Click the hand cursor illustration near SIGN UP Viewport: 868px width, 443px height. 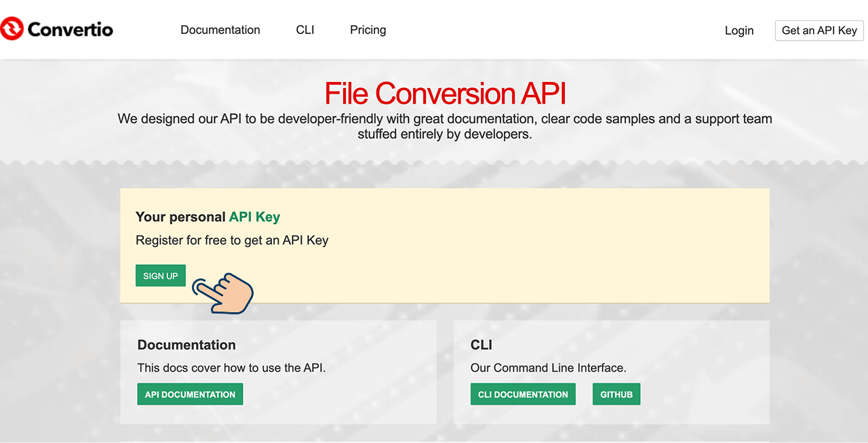pyautogui.click(x=224, y=295)
